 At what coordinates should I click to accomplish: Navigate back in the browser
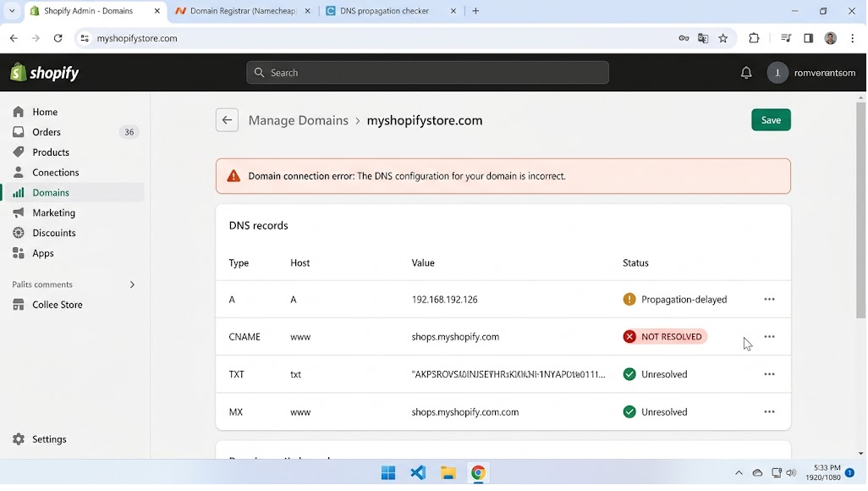[x=14, y=38]
